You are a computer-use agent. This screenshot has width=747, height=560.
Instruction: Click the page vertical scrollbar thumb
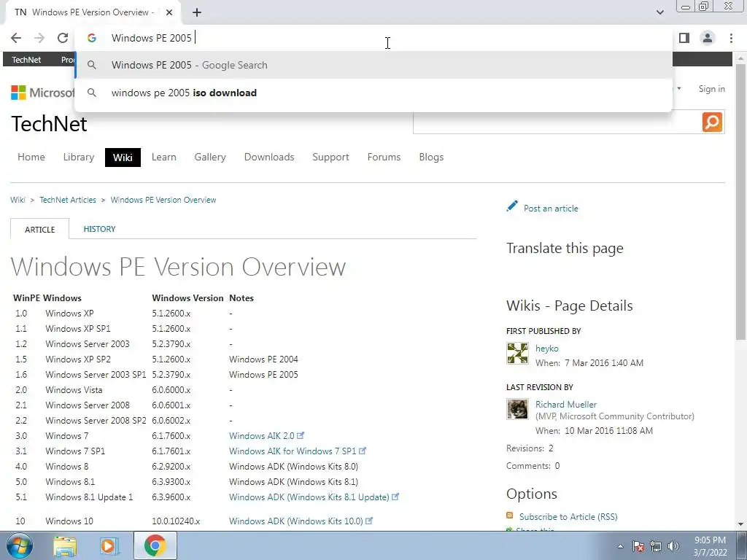740,201
